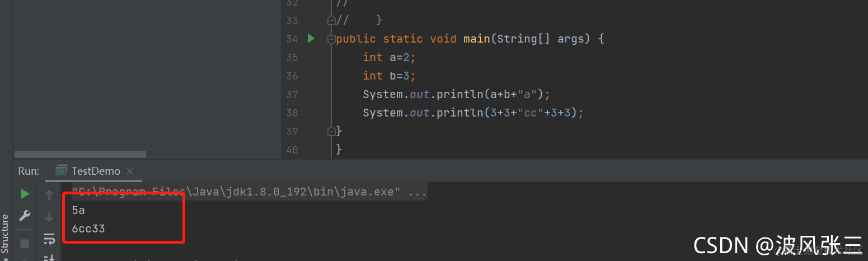Collapse the main method fold marker at line 34
868x261 pixels.
click(x=331, y=39)
